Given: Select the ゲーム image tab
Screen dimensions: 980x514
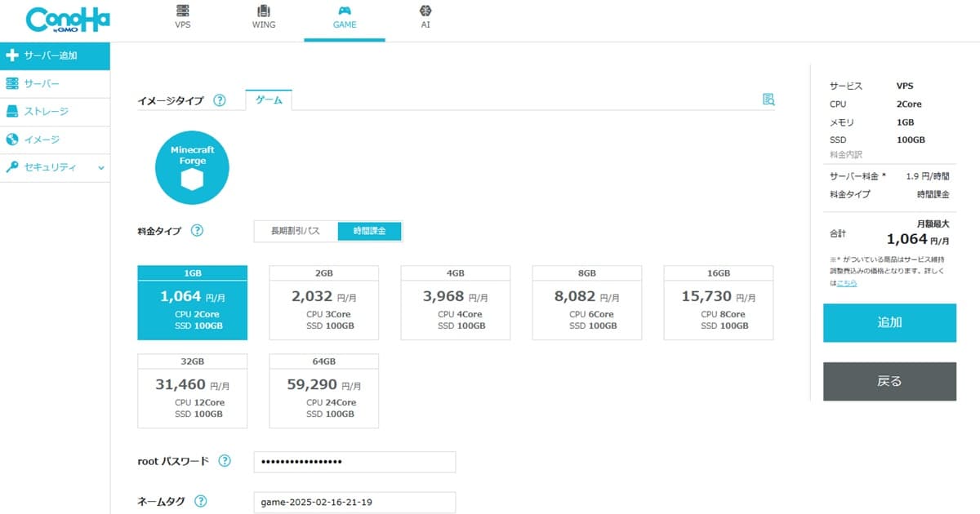Looking at the screenshot, I should click(269, 100).
